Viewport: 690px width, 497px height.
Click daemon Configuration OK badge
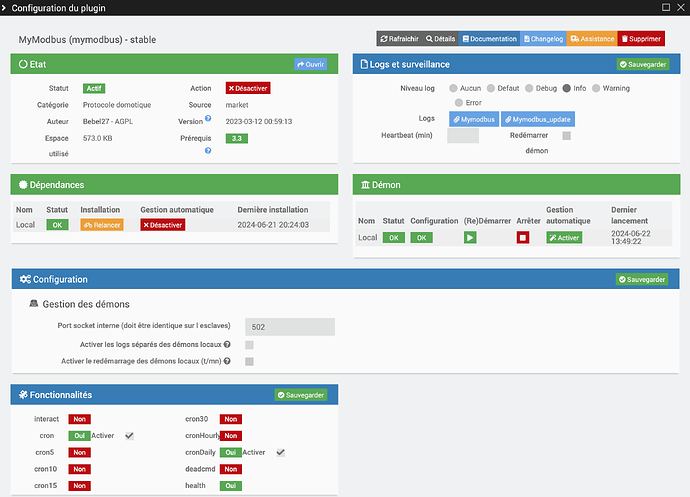422,238
